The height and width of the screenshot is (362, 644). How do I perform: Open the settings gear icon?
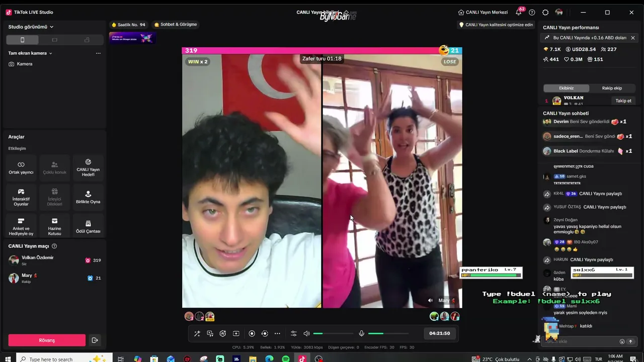[545, 12]
